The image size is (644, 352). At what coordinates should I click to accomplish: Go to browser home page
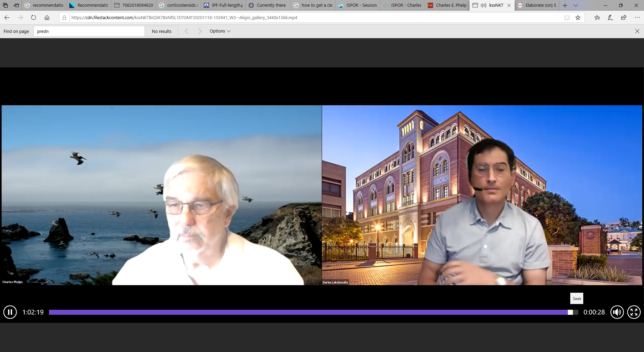(47, 18)
